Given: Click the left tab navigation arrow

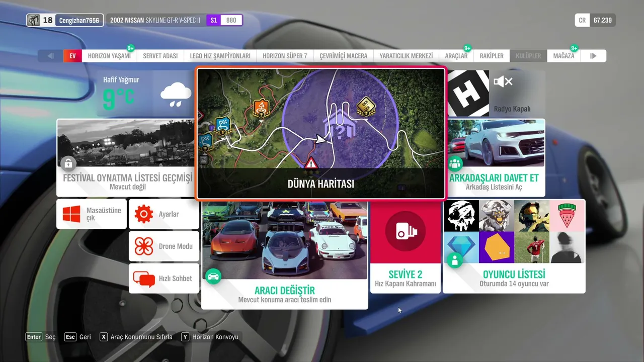Looking at the screenshot, I should click(x=51, y=56).
